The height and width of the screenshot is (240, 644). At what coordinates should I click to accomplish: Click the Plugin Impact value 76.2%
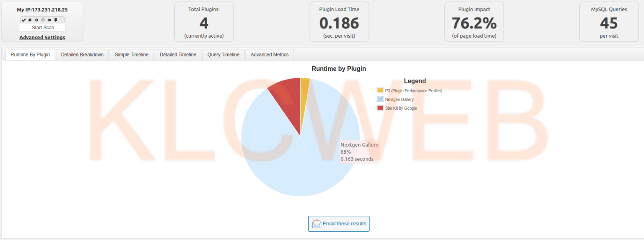click(x=474, y=23)
